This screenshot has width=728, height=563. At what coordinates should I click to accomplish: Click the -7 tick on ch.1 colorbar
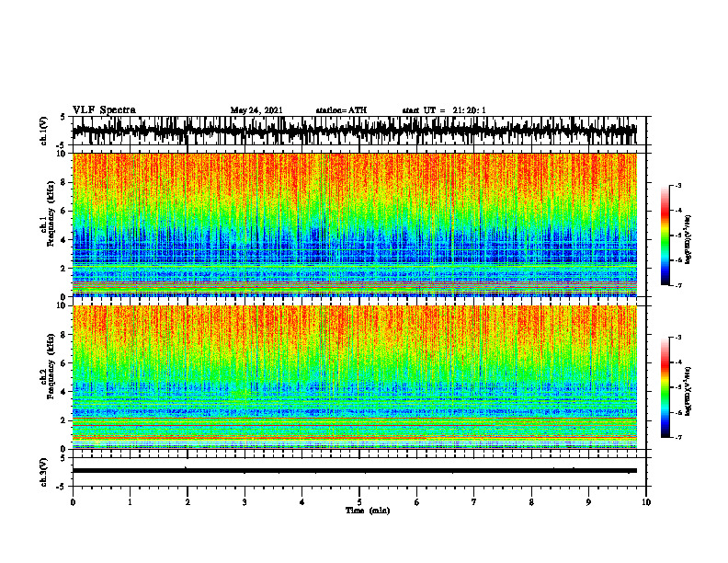(x=677, y=285)
